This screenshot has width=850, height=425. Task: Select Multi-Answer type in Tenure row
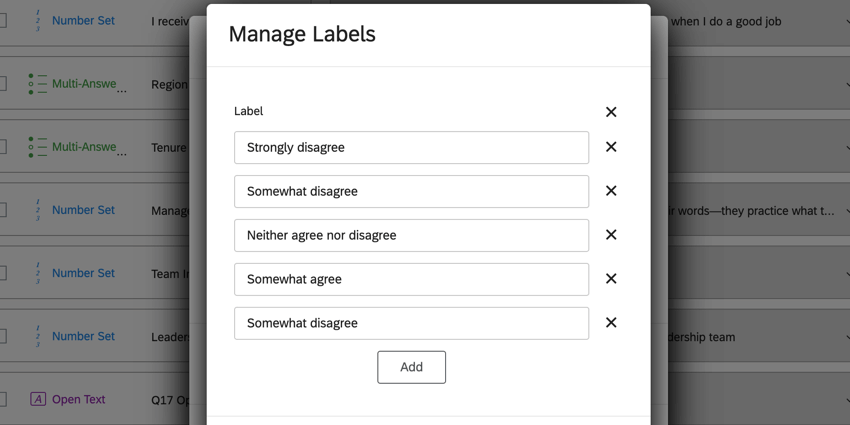84,147
